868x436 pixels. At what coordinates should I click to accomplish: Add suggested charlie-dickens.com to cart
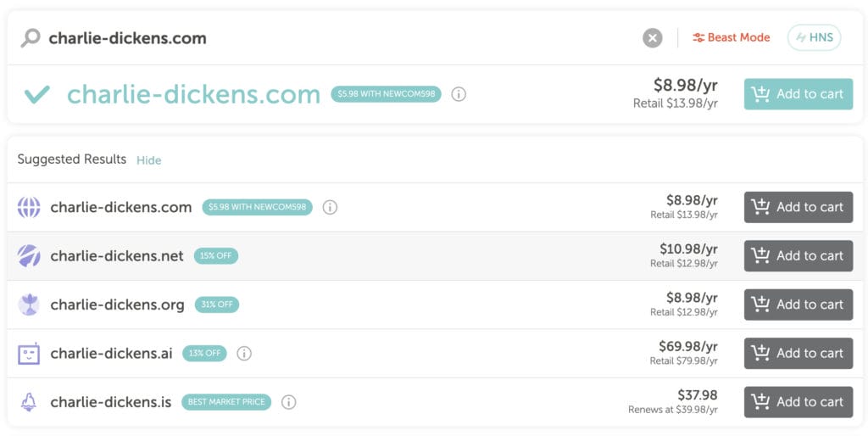click(798, 207)
